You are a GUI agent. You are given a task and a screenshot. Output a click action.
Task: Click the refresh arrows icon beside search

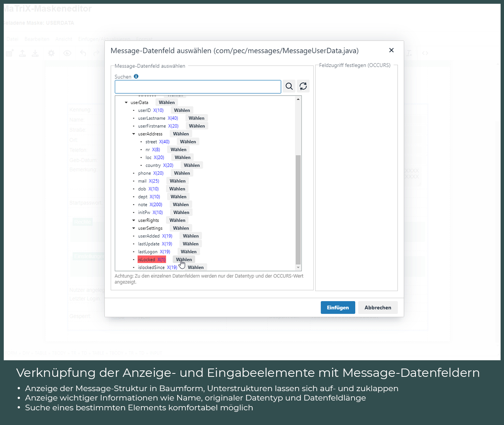(303, 86)
